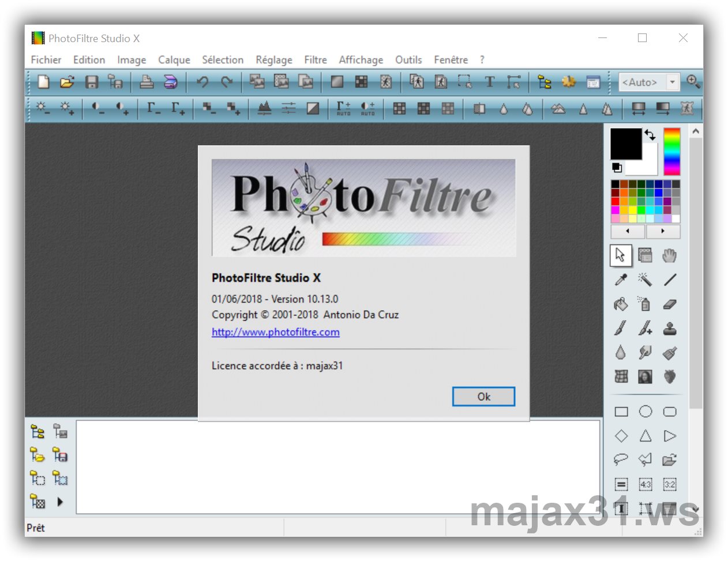Reset colors to default black/white

(617, 168)
